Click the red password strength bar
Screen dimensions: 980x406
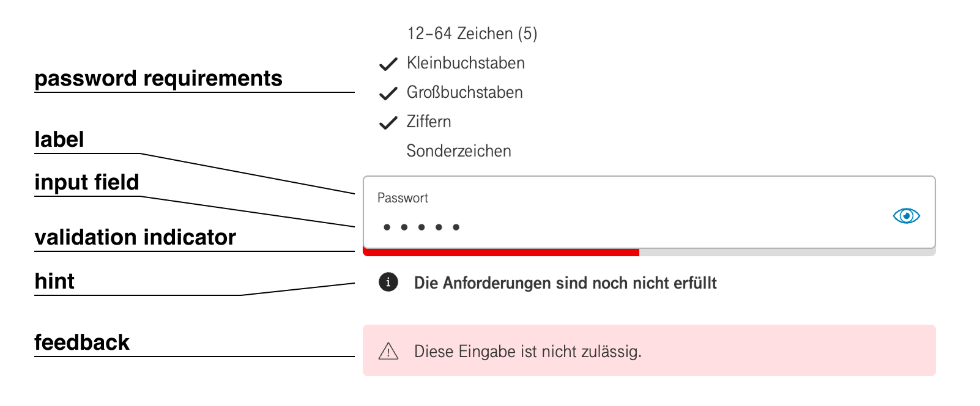point(501,252)
